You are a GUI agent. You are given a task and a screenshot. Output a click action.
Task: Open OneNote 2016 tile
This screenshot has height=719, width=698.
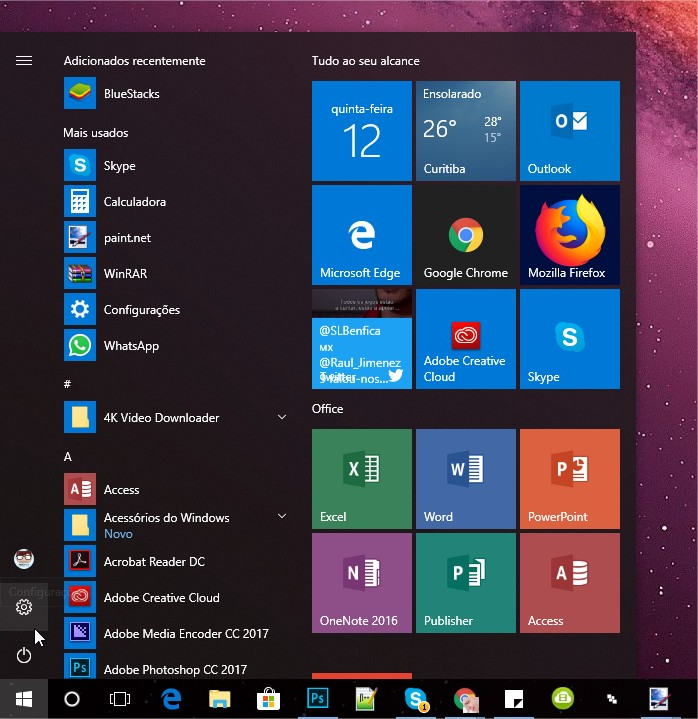[x=362, y=583]
